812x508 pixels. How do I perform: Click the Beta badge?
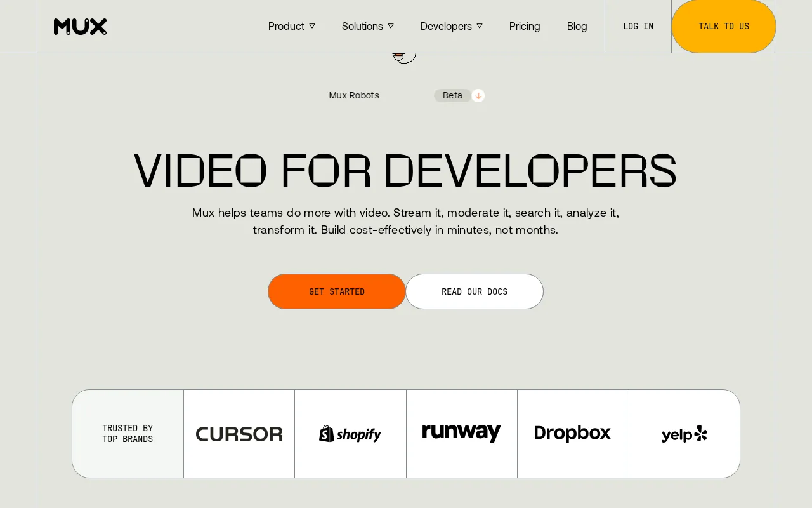tap(452, 95)
